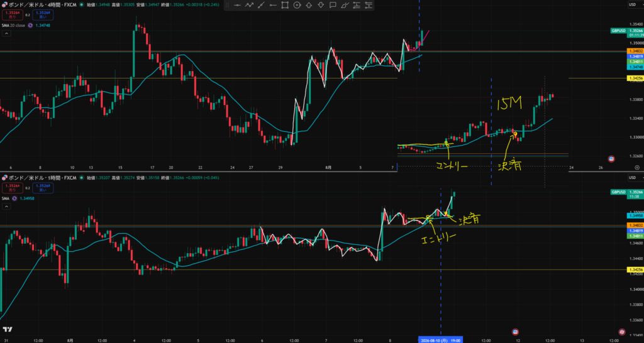Click the crosshair icon right of 4-hour time axis
The image size is (644, 343).
tap(637, 167)
